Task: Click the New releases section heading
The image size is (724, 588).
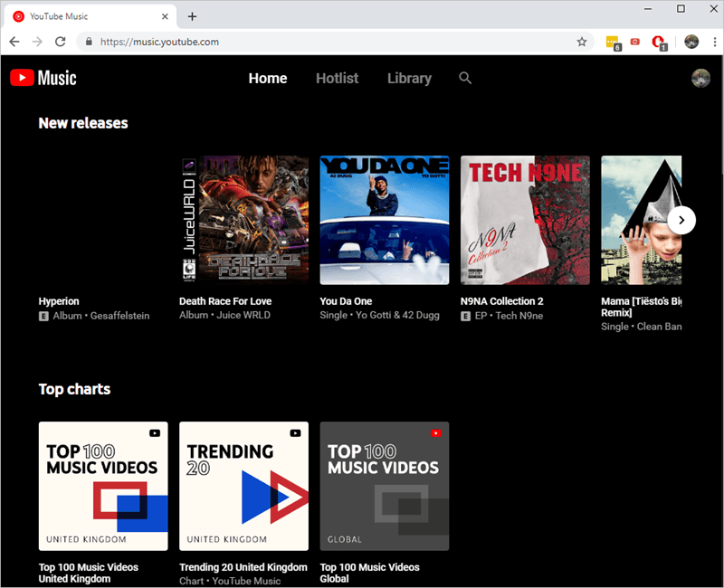Action: click(83, 123)
